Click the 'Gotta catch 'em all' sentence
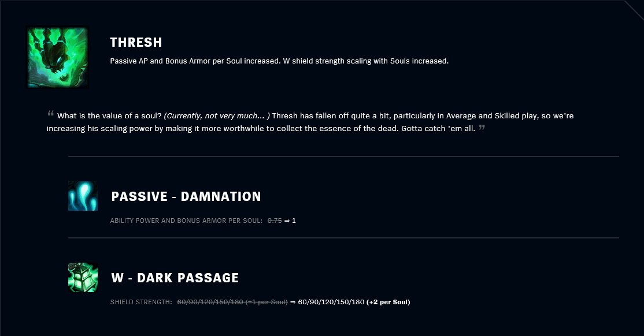This screenshot has width=644, height=336. pyautogui.click(x=438, y=128)
